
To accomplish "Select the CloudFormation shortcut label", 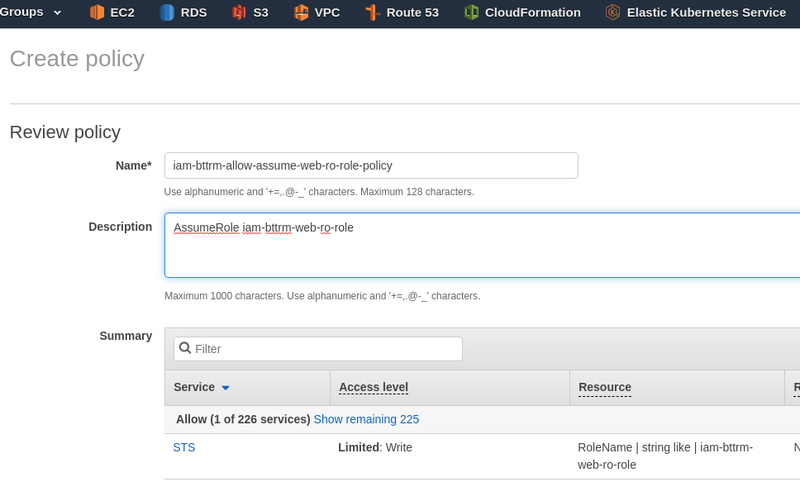I will 533,12.
